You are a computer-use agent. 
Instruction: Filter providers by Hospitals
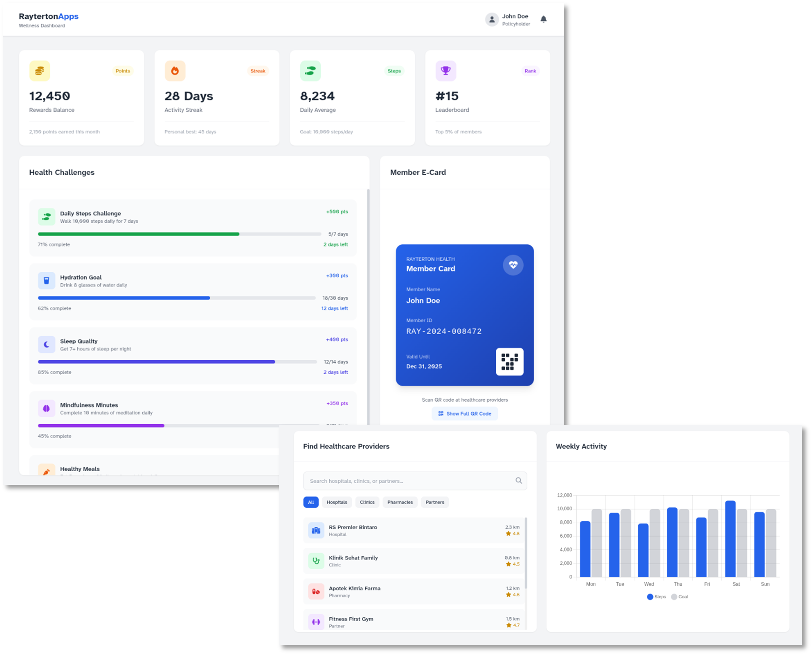(337, 502)
